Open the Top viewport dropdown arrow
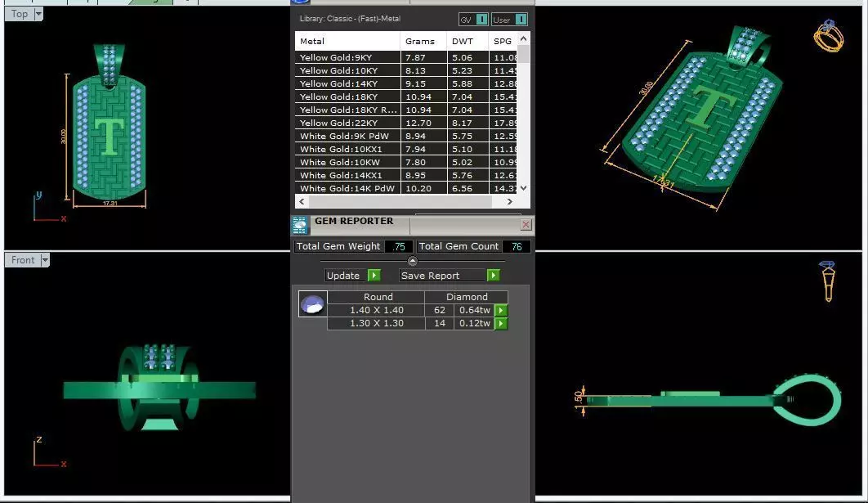The image size is (868, 503). [x=38, y=14]
